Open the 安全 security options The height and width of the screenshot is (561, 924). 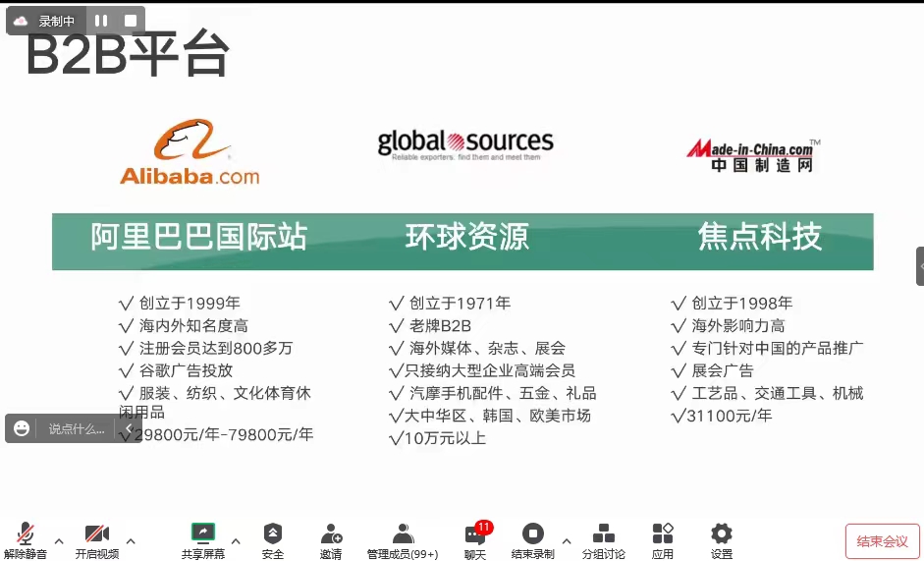tap(272, 539)
